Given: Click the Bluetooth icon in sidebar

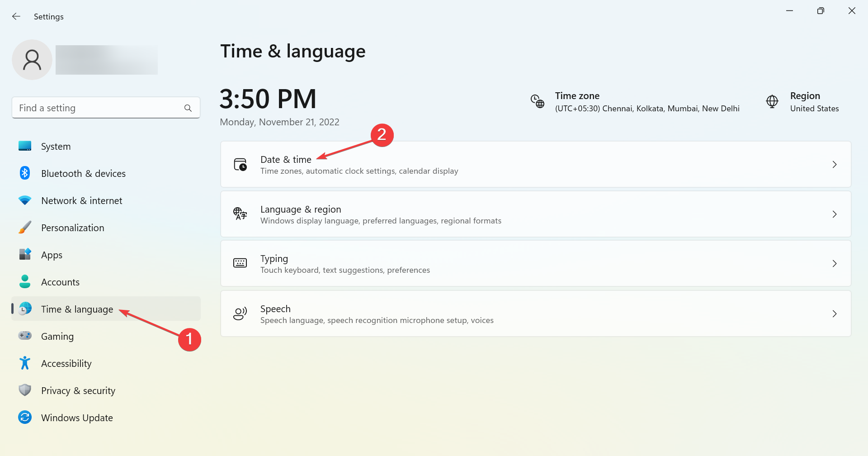Looking at the screenshot, I should click(x=25, y=173).
